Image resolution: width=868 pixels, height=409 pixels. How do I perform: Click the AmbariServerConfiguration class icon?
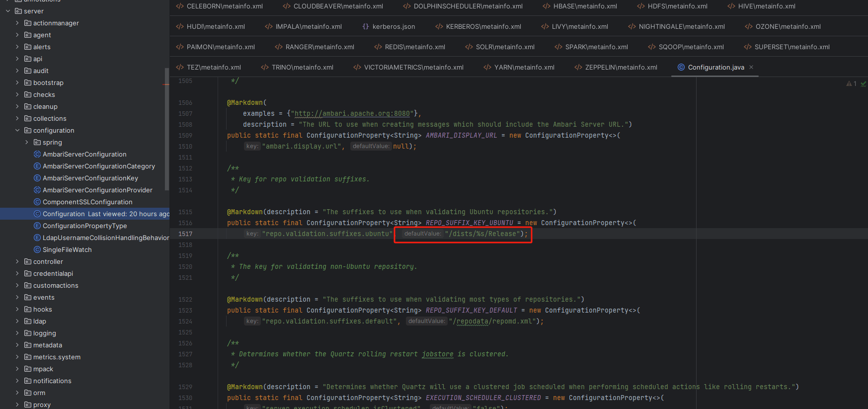click(37, 154)
